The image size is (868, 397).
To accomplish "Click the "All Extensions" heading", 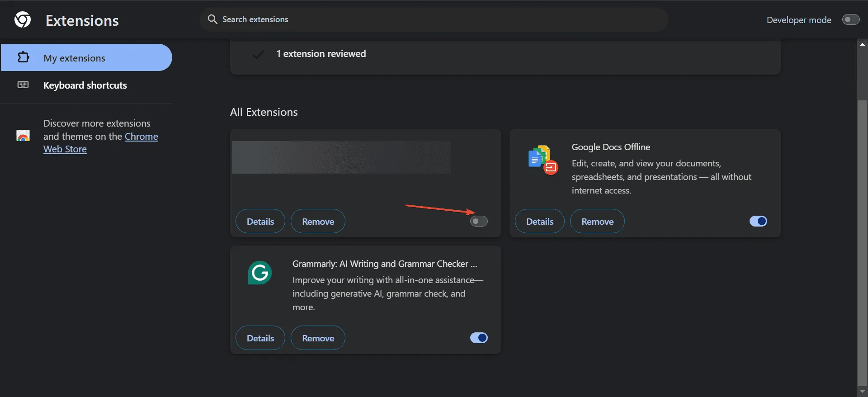I will coord(264,112).
